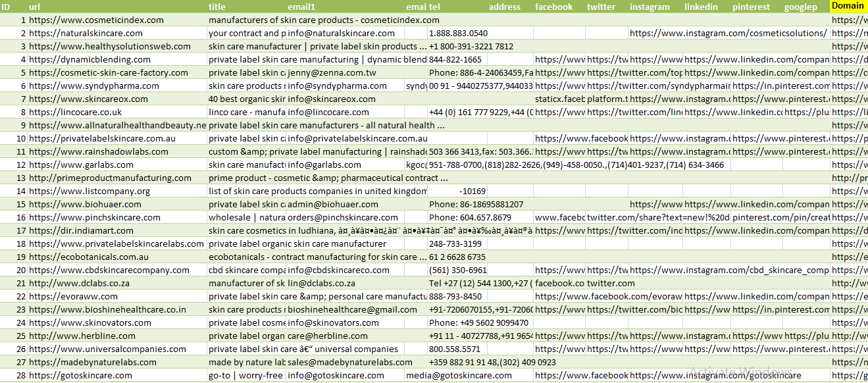Click the https://www.skincareox.com url cell
The height and width of the screenshot is (383, 868).
point(117,99)
